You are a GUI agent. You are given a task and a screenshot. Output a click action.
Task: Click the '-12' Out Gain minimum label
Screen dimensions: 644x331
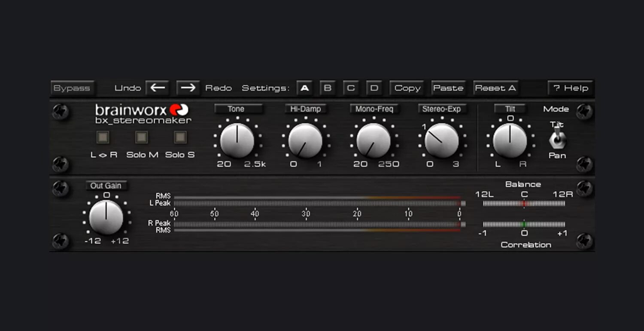pos(93,241)
